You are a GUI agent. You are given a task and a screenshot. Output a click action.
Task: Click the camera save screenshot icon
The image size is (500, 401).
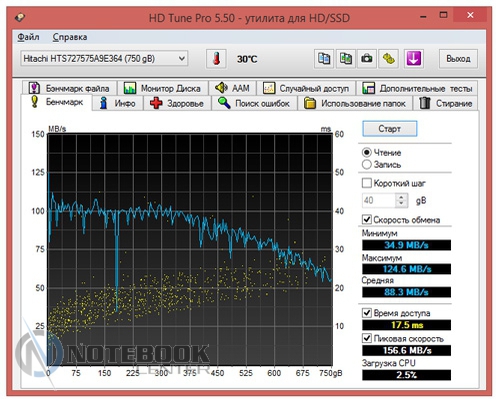coord(367,59)
